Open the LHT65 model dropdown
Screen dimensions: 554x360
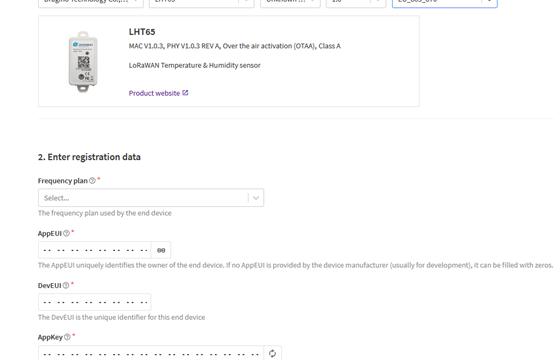point(201,3)
